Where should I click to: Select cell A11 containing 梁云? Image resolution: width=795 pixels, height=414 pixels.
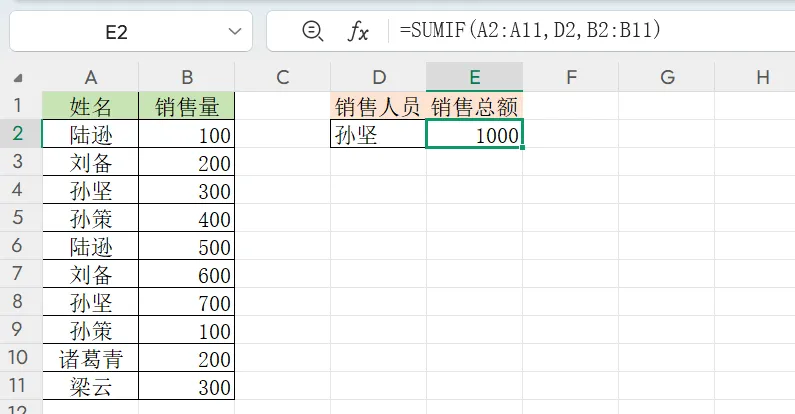(x=90, y=386)
